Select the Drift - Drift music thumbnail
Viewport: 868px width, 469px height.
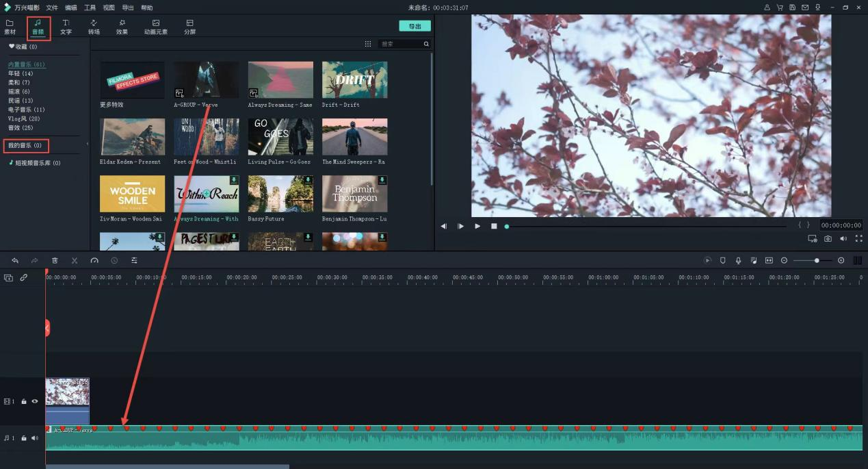(x=354, y=80)
